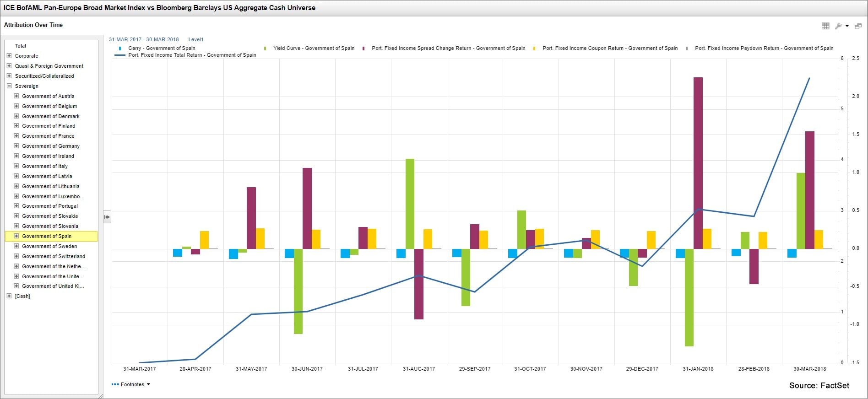Viewport: 868px width, 399px height.
Task: Open the wrench settings tool
Action: (838, 26)
